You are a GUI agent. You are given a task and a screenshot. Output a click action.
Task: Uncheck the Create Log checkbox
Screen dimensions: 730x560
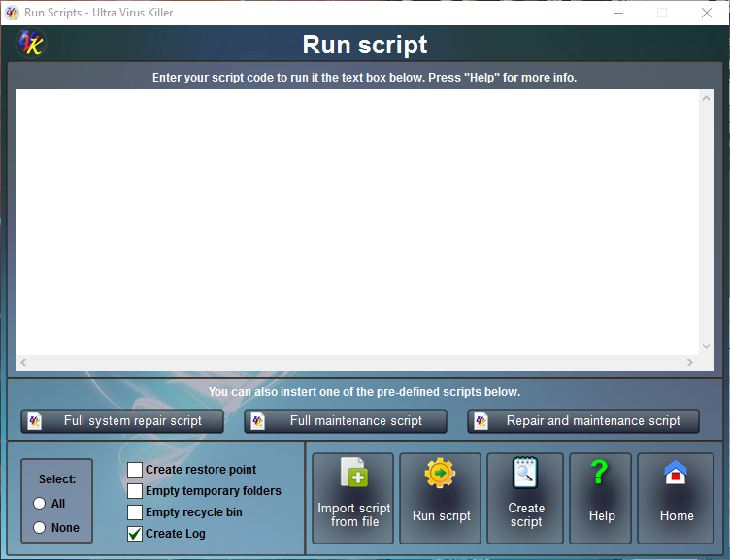135,534
